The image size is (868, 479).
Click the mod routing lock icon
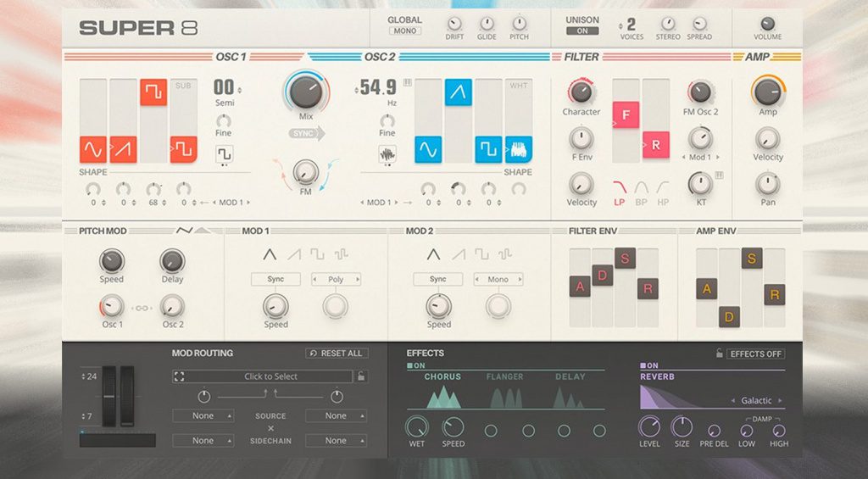pos(361,376)
